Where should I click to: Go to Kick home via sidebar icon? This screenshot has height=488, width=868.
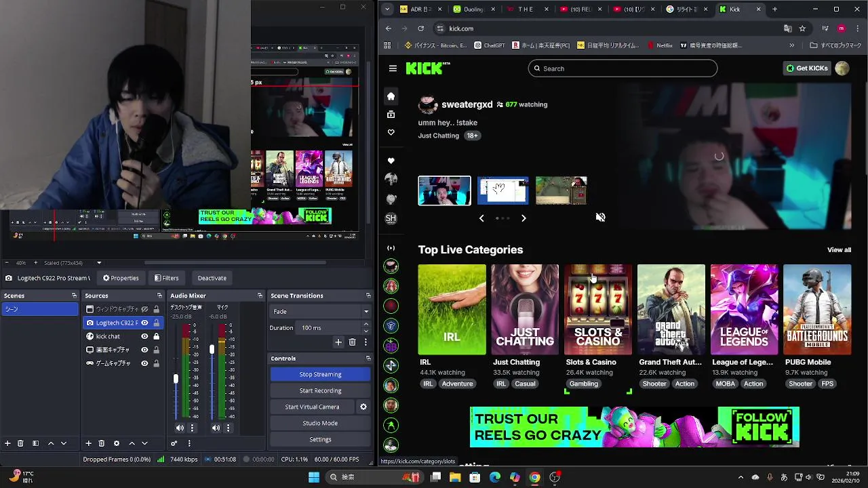click(391, 96)
